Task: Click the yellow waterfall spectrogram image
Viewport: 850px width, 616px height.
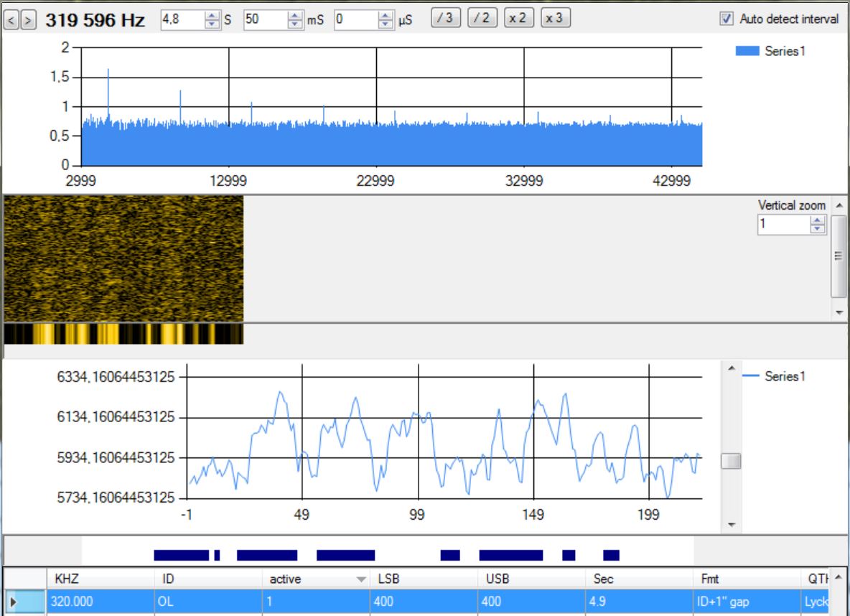Action: pos(123,258)
